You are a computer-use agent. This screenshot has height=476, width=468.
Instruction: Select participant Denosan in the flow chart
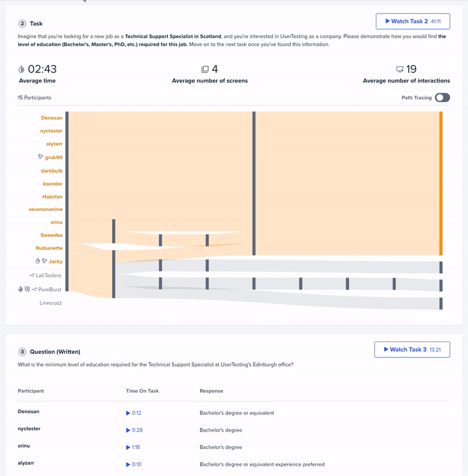(x=52, y=118)
